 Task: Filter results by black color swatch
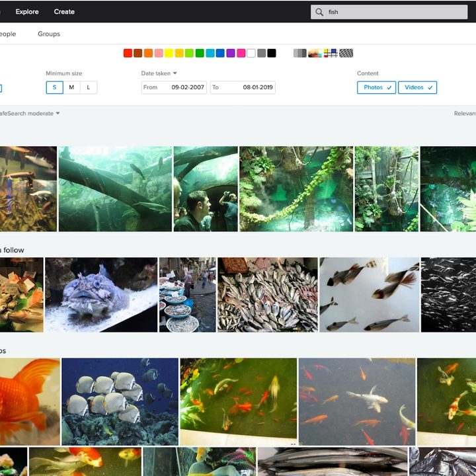pyautogui.click(x=272, y=54)
